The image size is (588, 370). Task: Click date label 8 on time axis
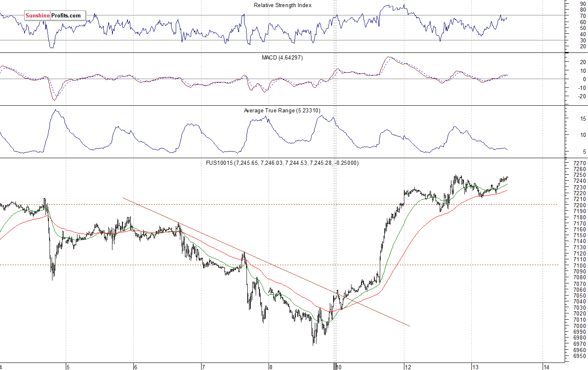(x=271, y=367)
